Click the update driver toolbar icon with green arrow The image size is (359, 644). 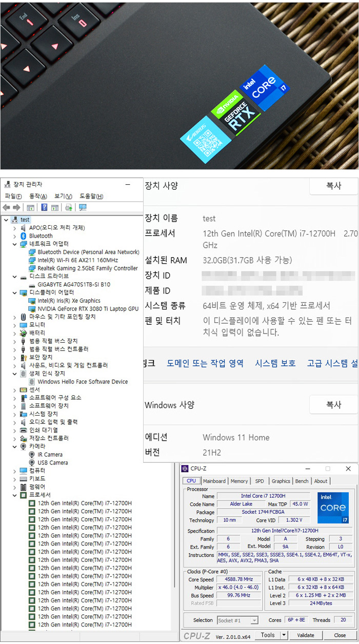pos(69,207)
